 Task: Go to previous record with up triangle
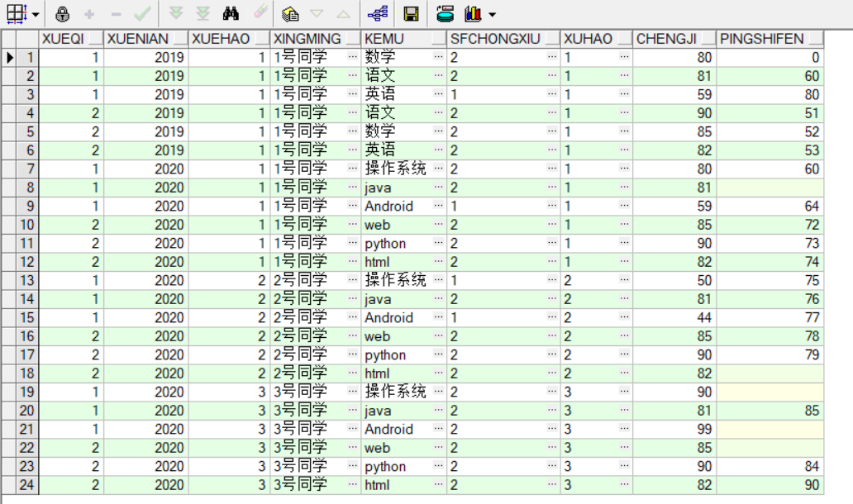coord(343,14)
